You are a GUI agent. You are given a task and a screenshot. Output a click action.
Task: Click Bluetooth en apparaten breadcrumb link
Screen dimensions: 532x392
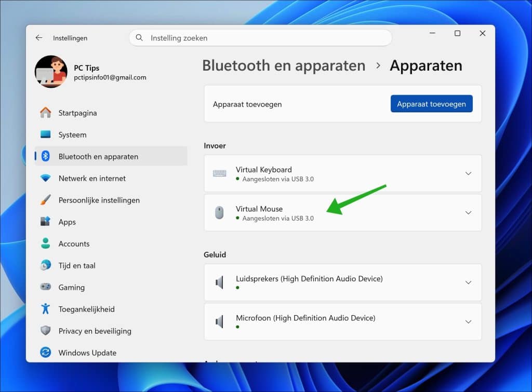coord(284,66)
